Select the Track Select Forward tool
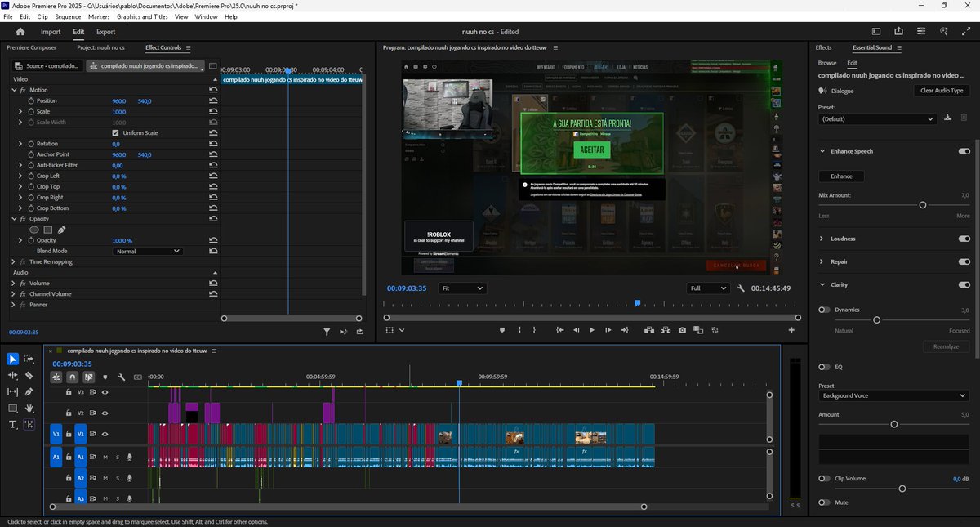 (29, 360)
